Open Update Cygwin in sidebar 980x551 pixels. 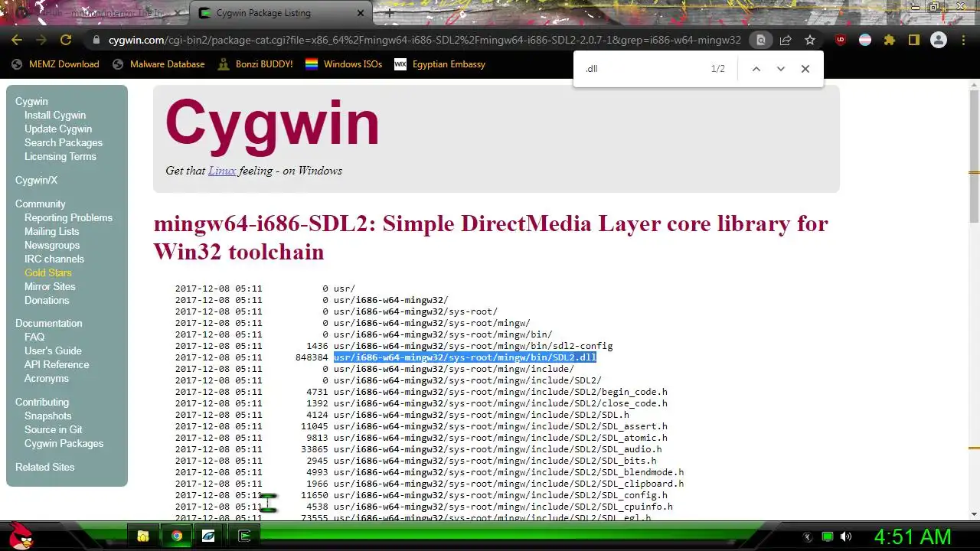click(58, 129)
